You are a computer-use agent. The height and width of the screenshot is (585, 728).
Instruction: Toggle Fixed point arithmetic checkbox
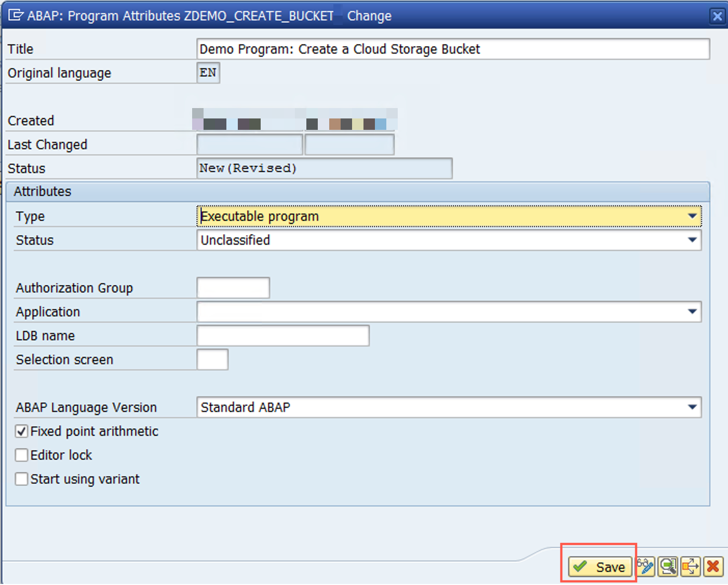click(x=22, y=431)
